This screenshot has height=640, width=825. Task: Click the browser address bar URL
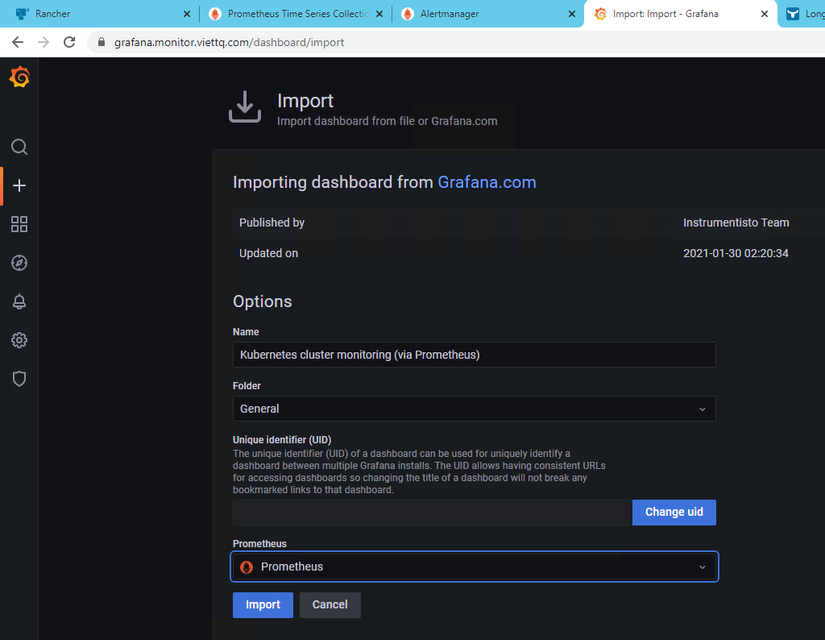(229, 42)
